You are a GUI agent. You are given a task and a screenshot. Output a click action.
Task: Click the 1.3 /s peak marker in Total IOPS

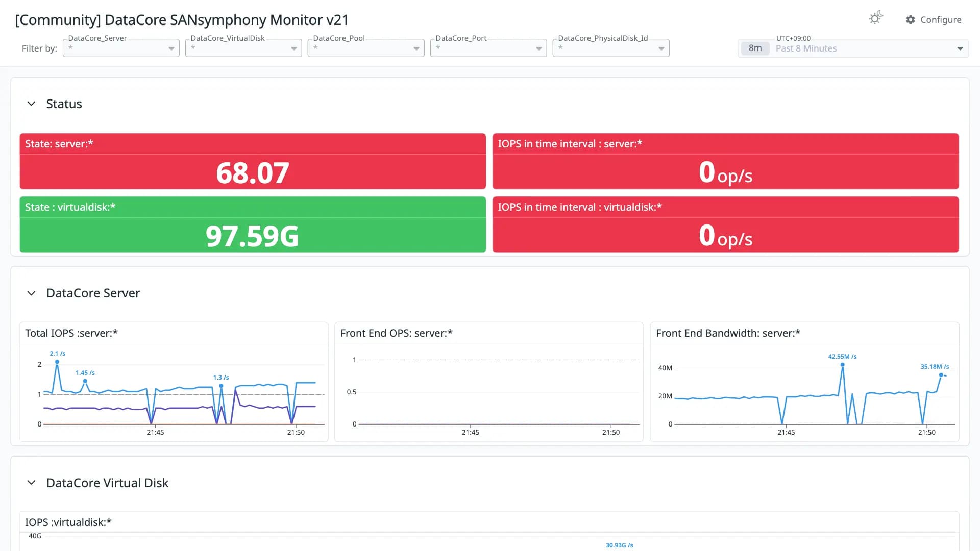(221, 386)
